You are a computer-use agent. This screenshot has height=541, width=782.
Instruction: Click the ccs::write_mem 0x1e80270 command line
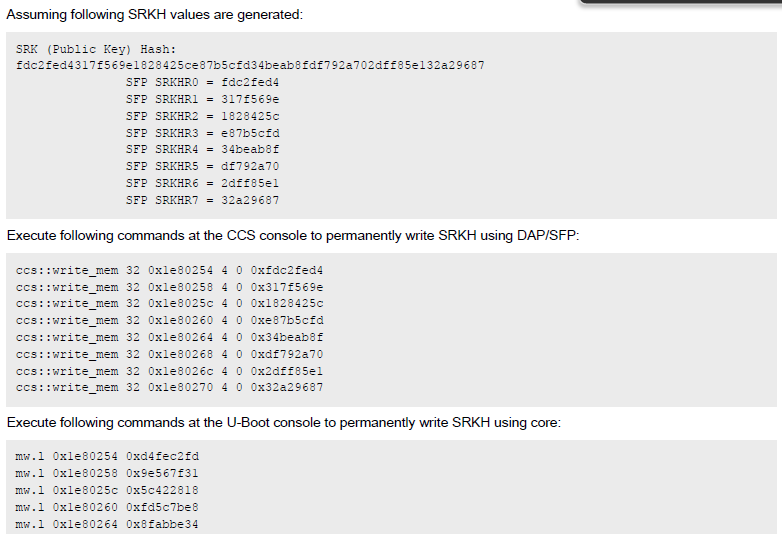point(170,387)
